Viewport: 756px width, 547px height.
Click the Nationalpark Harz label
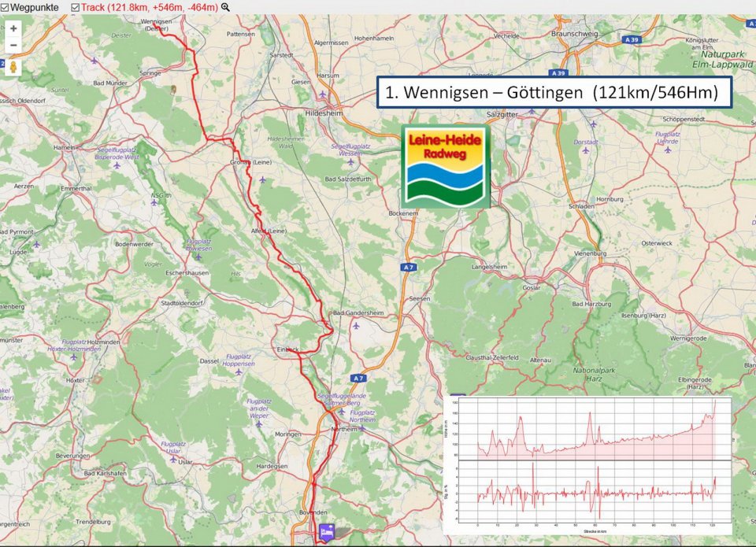click(x=594, y=375)
